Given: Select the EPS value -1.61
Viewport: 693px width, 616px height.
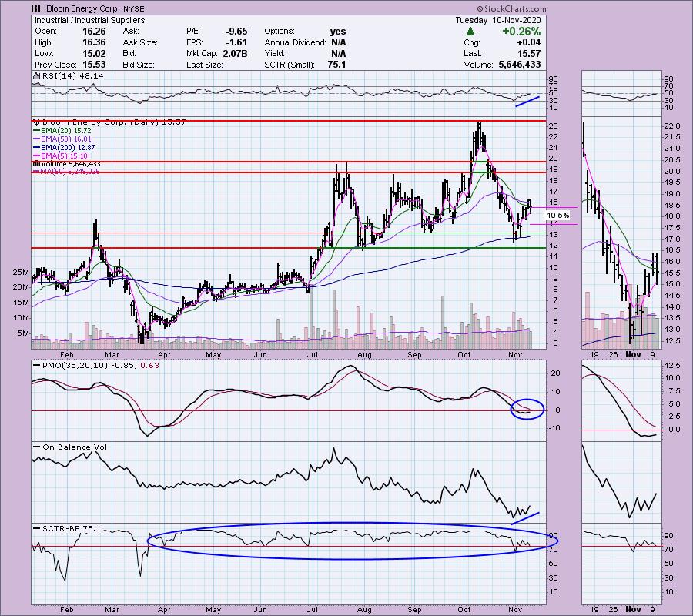Looking at the screenshot, I should click(236, 42).
